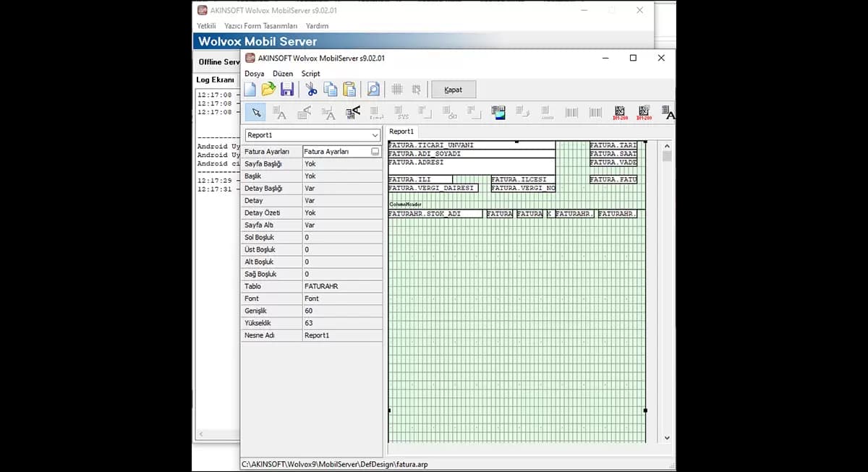Choose the expression field tool
Image resolution: width=868 pixels, height=472 pixels.
[377, 113]
